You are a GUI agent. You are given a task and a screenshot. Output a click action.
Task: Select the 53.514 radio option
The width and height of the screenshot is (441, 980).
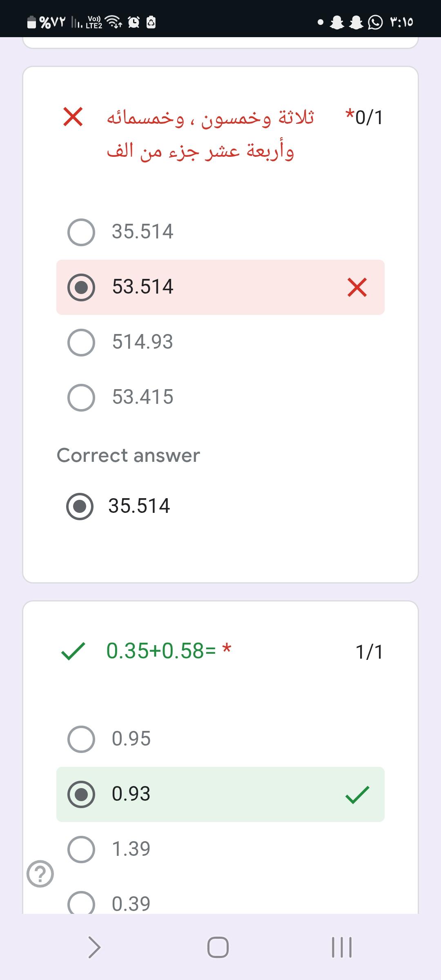point(81,287)
